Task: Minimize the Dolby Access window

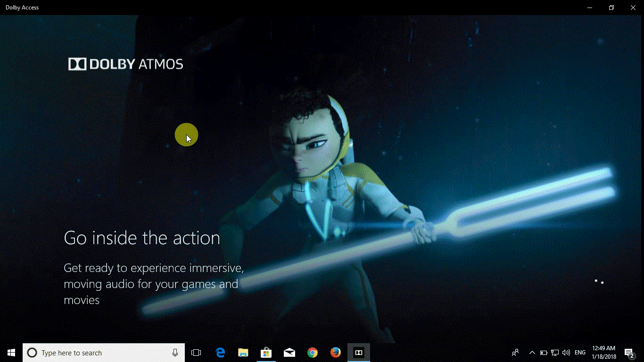Action: click(x=590, y=8)
